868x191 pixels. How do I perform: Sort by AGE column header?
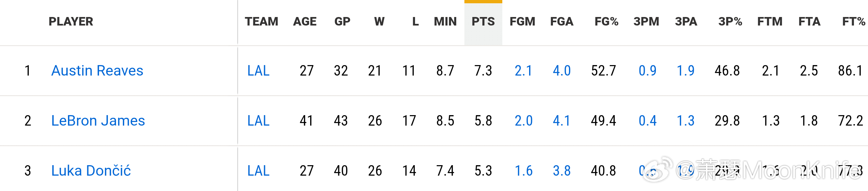point(305,22)
